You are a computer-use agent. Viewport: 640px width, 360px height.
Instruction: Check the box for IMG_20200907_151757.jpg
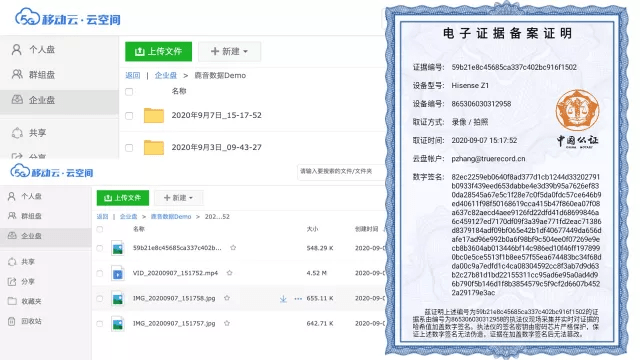100,324
